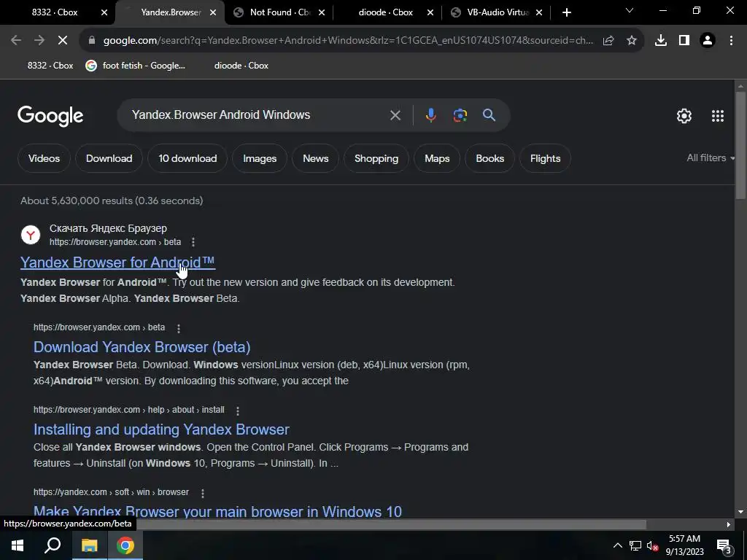Screen dimensions: 747x560
Task: Click the Google logo
Action: [x=50, y=116]
